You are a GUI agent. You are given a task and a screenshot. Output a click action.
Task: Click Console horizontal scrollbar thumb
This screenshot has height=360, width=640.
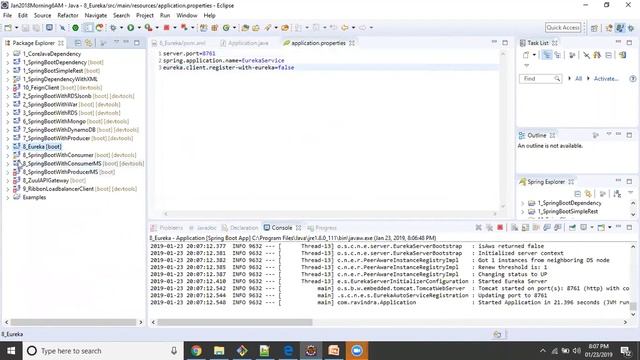click(x=235, y=322)
